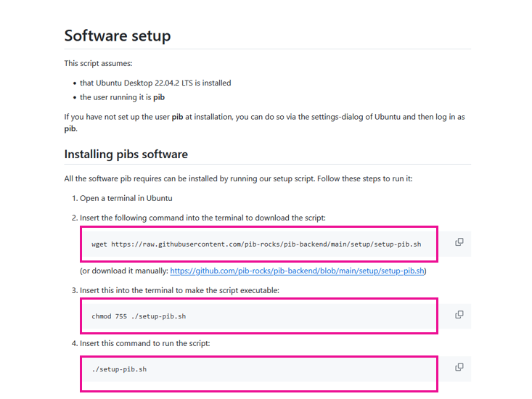Screen dimensions: 532x399
Task: Click step 1 "Open a terminal in Ubuntu"
Action: pyautogui.click(x=126, y=197)
